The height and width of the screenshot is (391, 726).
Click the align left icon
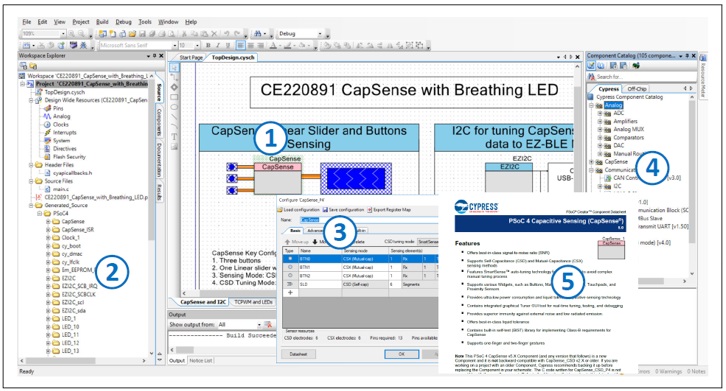click(241, 45)
